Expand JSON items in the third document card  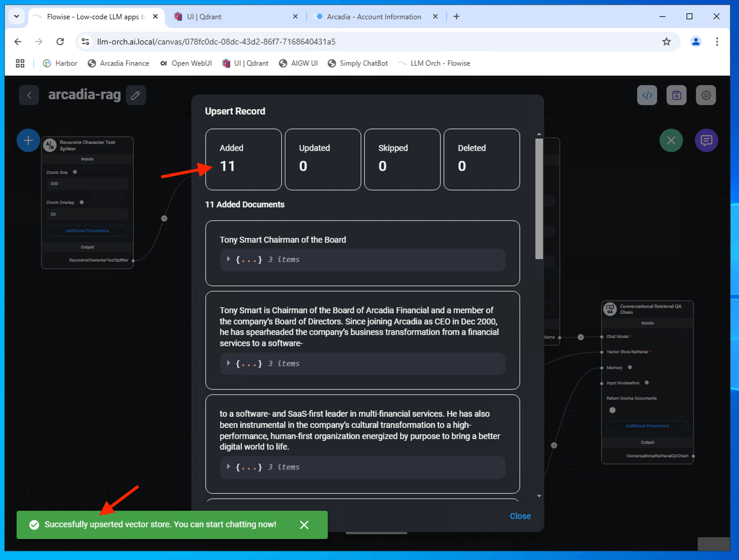229,466
